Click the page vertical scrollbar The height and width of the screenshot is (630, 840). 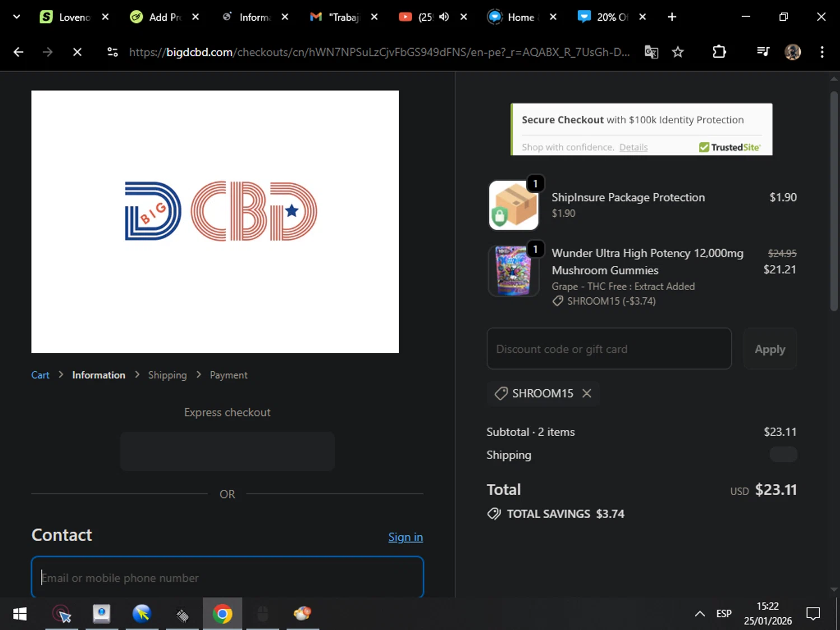tap(834, 202)
